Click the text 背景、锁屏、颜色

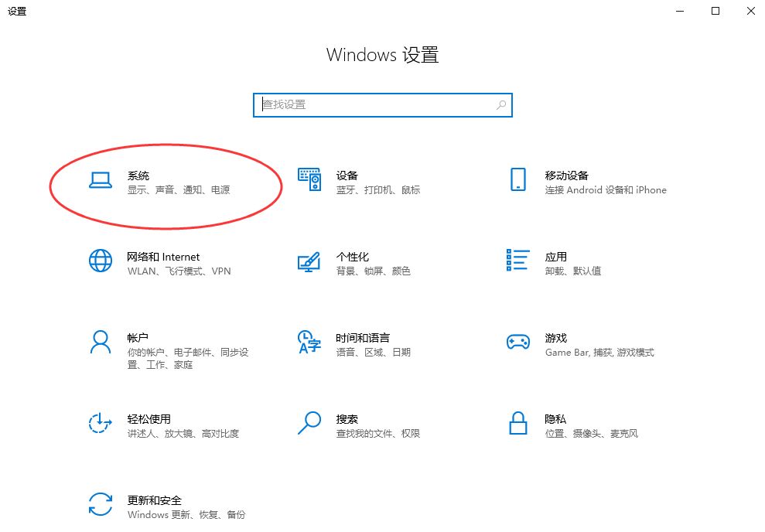point(374,271)
